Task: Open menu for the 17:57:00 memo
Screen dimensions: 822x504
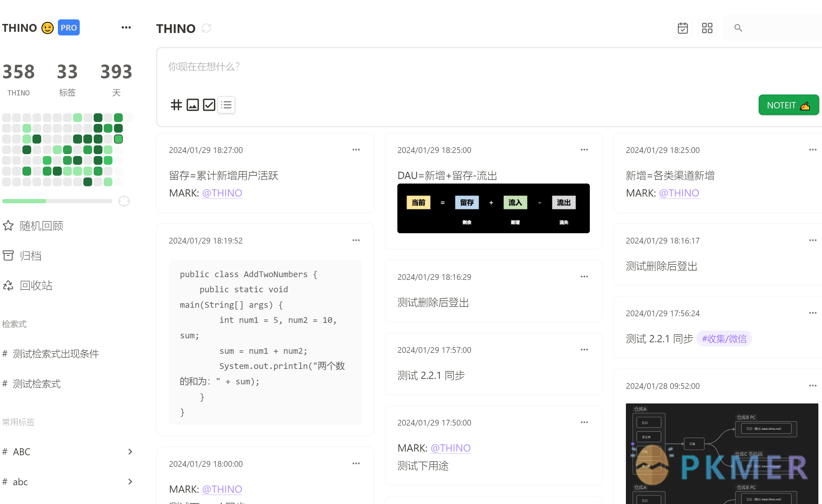Action: pos(584,350)
